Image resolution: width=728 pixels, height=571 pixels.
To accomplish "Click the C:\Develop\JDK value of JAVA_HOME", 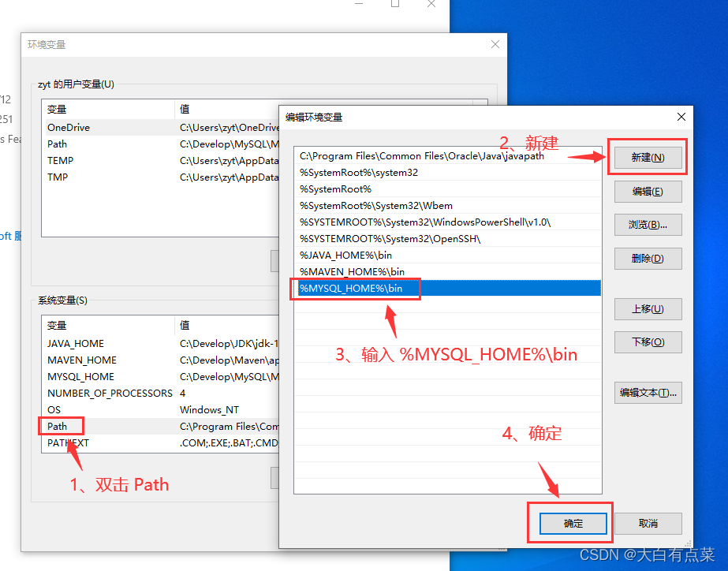I will point(229,344).
